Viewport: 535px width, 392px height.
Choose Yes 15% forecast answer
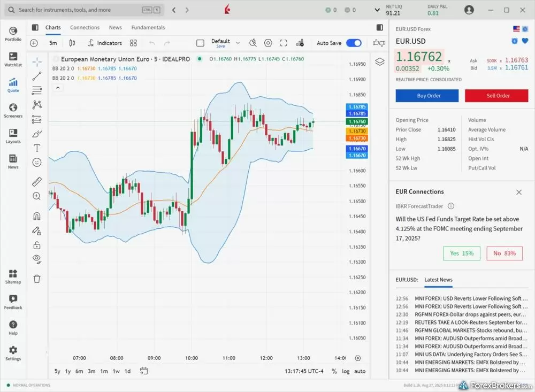462,253
